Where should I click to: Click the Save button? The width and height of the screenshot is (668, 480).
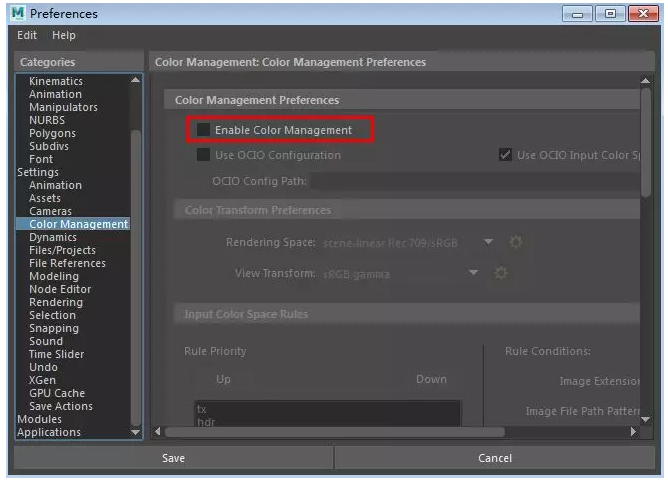pos(173,458)
